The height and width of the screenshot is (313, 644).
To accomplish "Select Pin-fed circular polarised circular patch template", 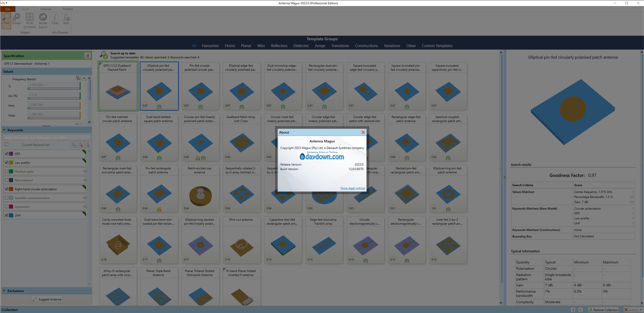I will coord(200,86).
